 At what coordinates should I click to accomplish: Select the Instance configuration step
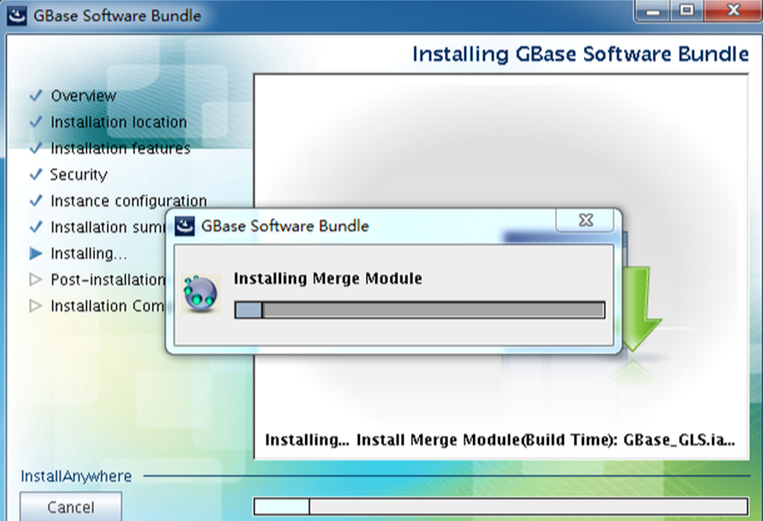click(129, 201)
